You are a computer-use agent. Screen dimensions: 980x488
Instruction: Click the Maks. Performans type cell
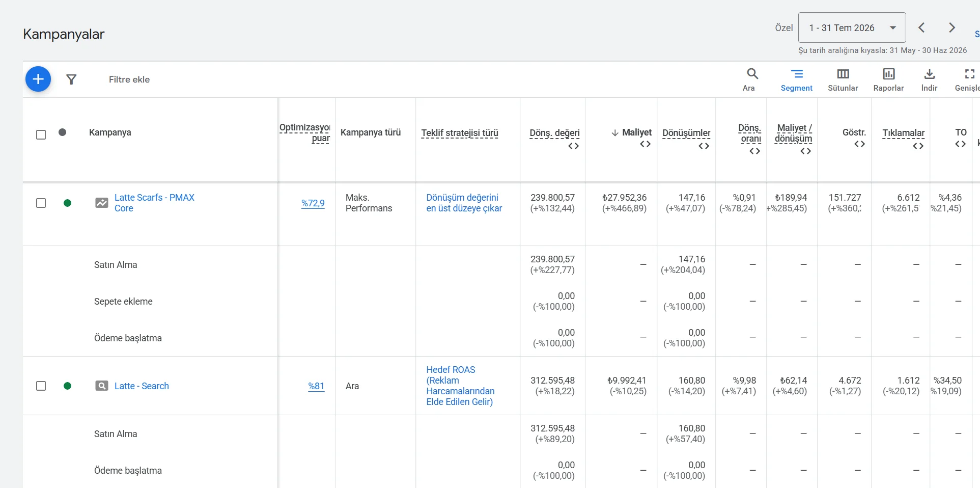coord(369,203)
